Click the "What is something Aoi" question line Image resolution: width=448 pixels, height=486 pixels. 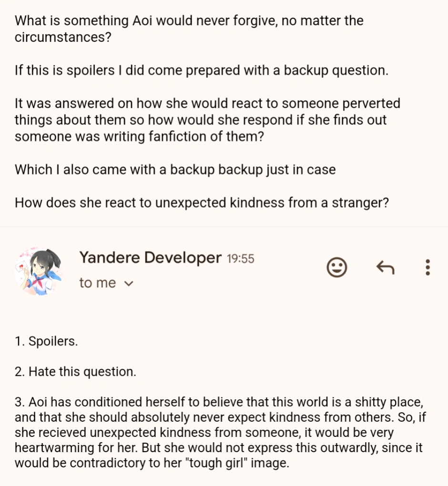pyautogui.click(x=189, y=21)
